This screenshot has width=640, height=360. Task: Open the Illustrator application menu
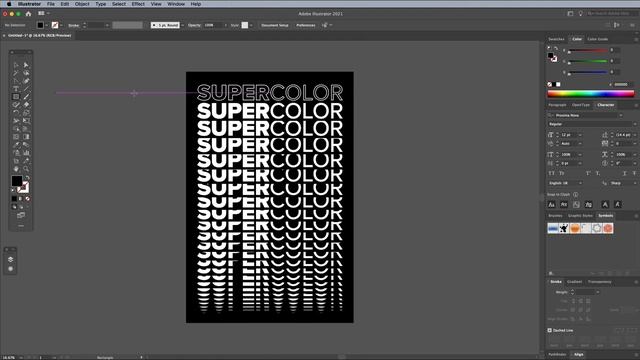[x=29, y=4]
